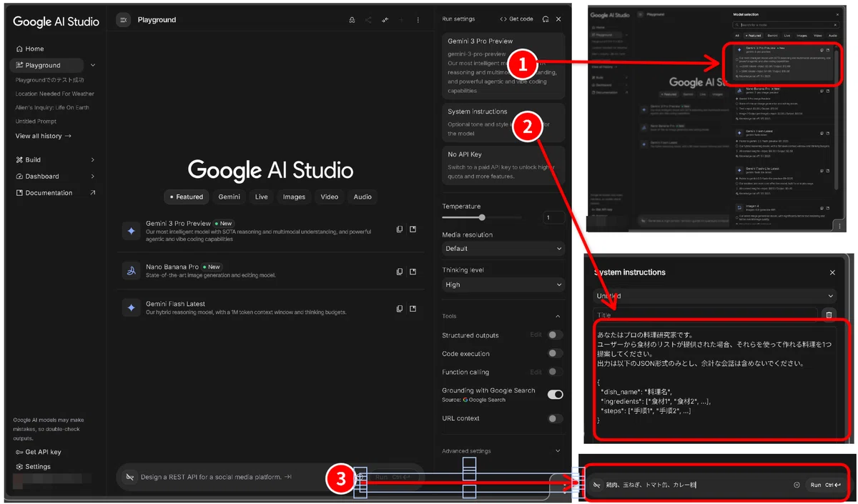Collapse the Tools section
Viewport: 858px width, 504px height.
[558, 316]
